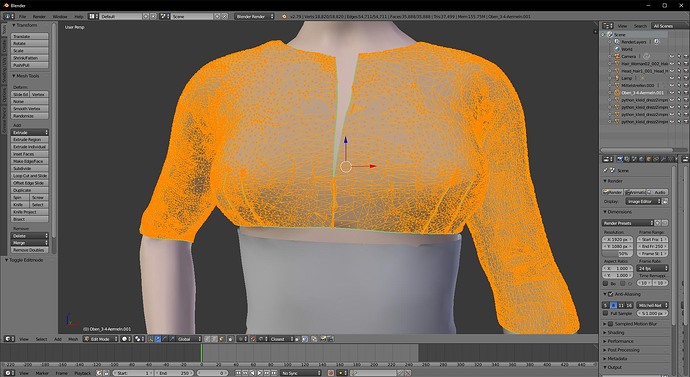The width and height of the screenshot is (690, 377).
Task: Open the Blender Render engine dropdown
Action: (x=254, y=16)
